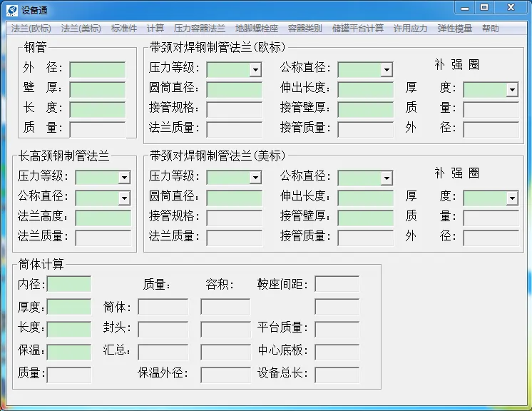Click the 设备通 app icon in title bar

pos(12,9)
